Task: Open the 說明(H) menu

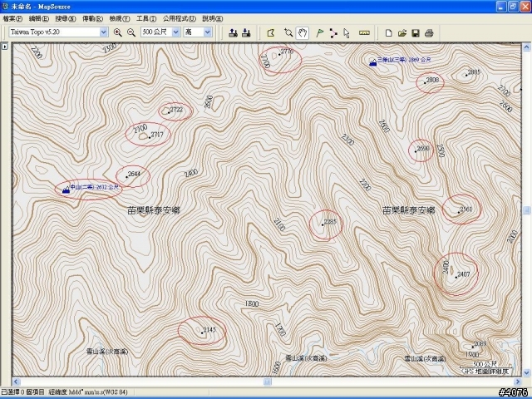Action: tap(212, 18)
